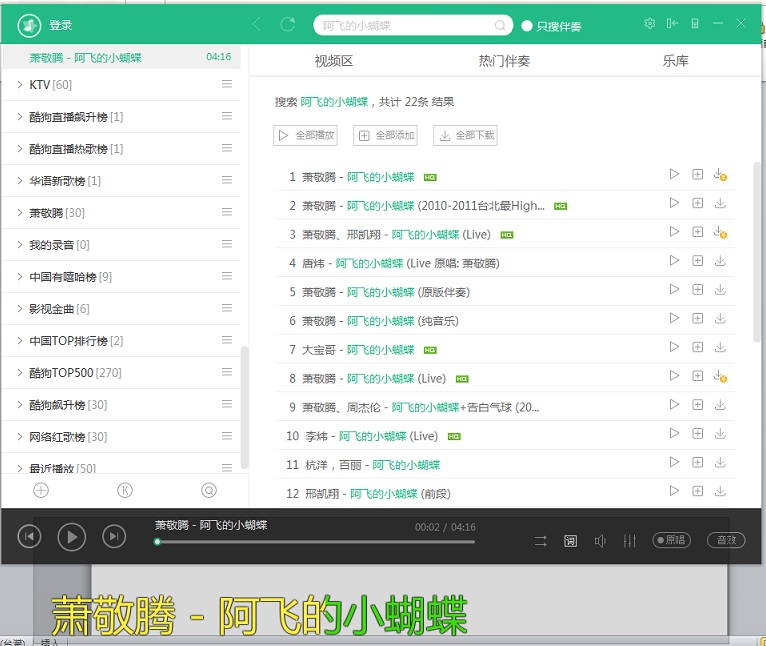Click the volume speaker icon
Image resolution: width=766 pixels, height=646 pixels.
click(x=600, y=541)
